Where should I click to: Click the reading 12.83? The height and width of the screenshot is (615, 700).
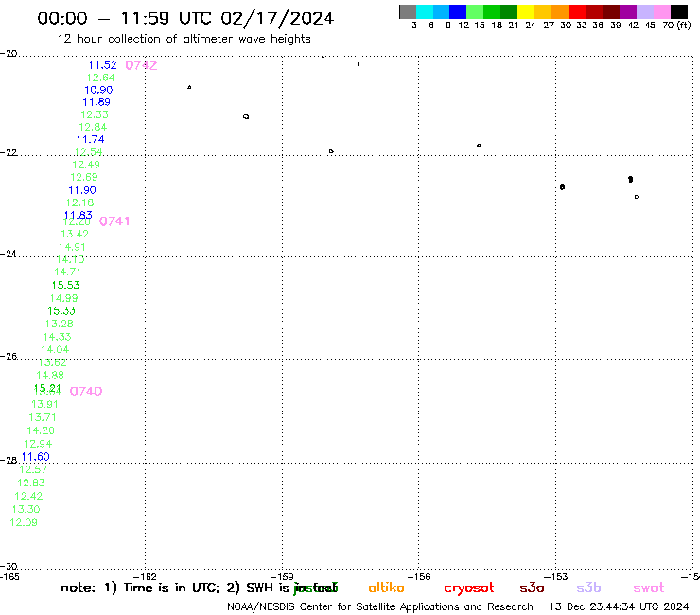pos(31,483)
